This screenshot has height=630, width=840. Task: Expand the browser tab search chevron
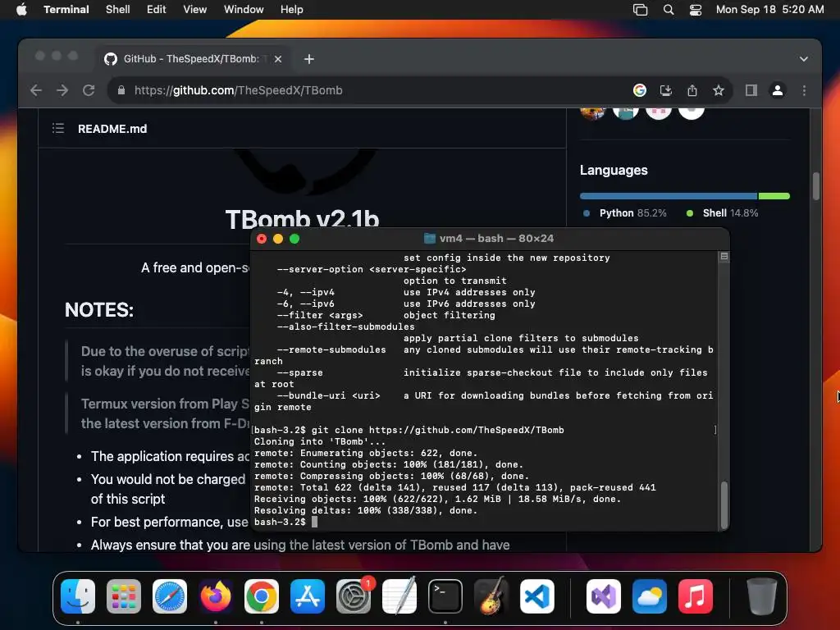click(804, 59)
